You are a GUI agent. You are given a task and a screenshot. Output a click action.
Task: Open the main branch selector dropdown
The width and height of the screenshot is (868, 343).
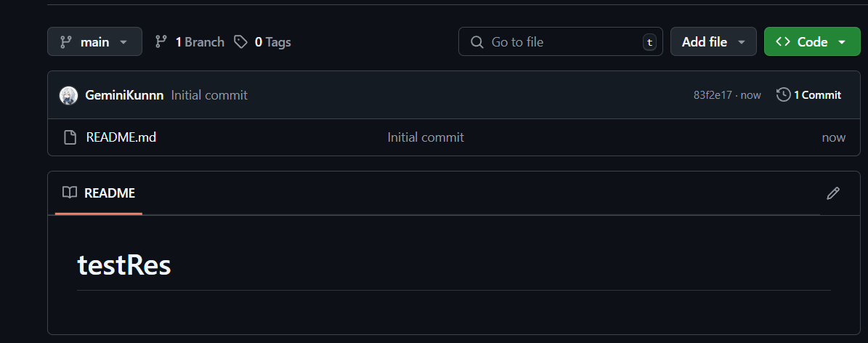point(94,42)
